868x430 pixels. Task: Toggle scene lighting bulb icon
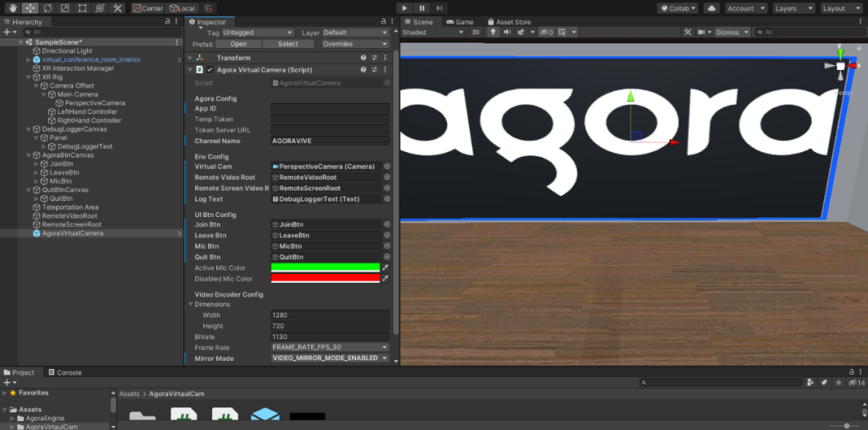coord(493,32)
